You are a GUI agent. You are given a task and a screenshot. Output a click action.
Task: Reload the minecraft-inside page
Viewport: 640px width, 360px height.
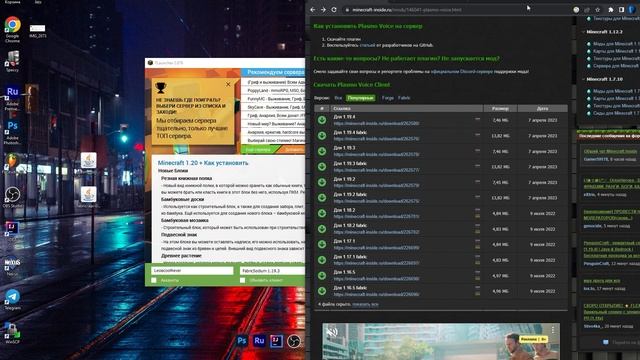(x=334, y=10)
